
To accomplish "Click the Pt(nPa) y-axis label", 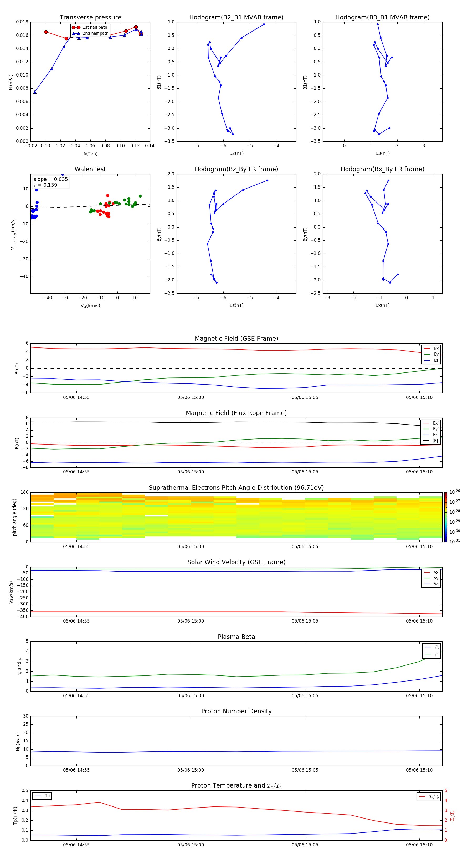I will [11, 82].
